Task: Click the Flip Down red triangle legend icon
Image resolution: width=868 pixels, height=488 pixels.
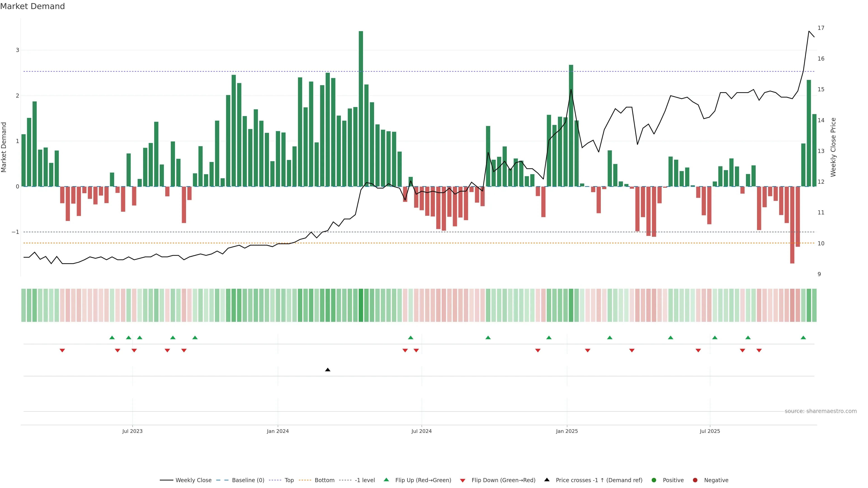Action: [463, 481]
